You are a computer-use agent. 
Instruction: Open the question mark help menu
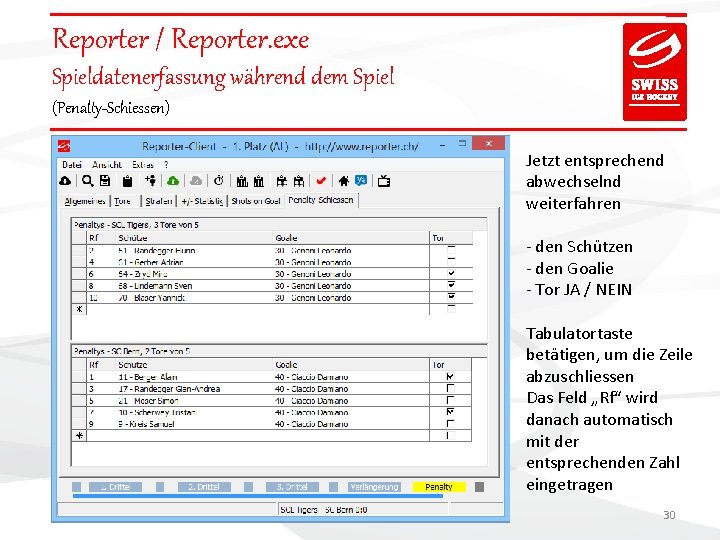pos(166,164)
